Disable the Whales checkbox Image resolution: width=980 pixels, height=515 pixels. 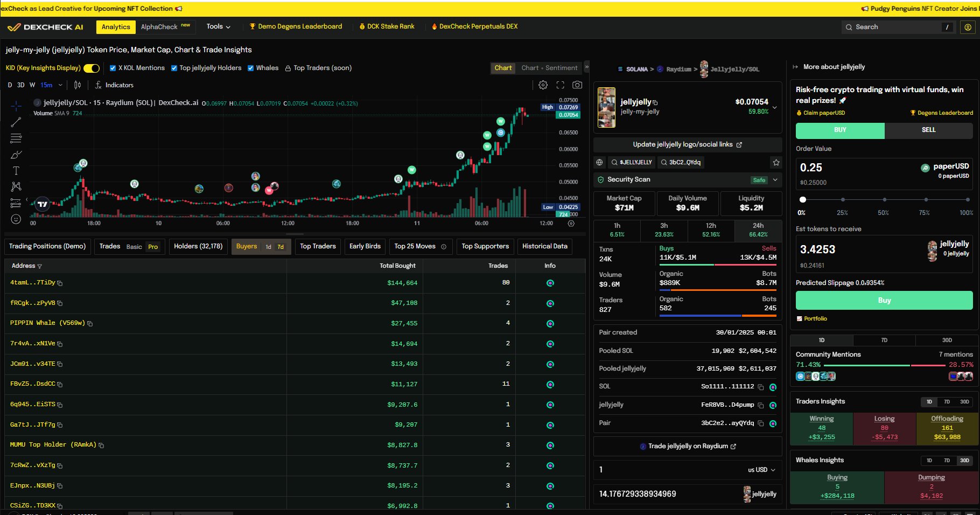click(251, 68)
